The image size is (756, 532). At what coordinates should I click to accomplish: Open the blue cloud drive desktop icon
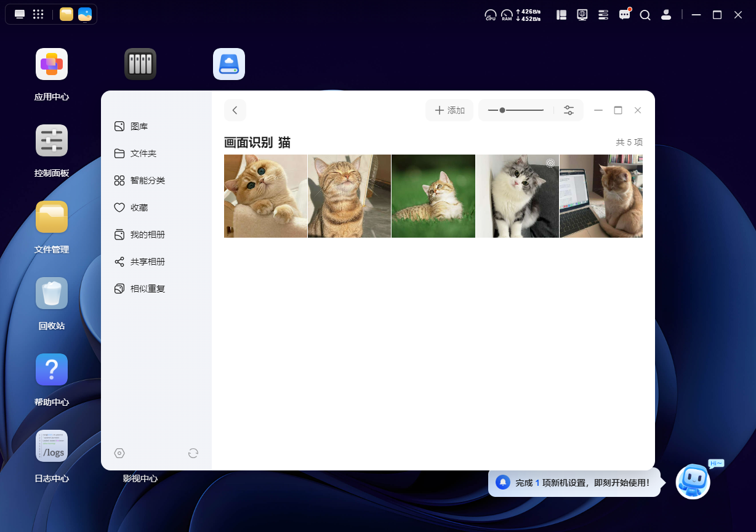coord(229,64)
